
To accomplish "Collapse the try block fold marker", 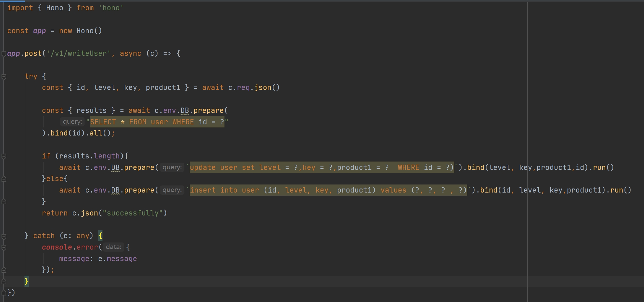I will point(4,77).
